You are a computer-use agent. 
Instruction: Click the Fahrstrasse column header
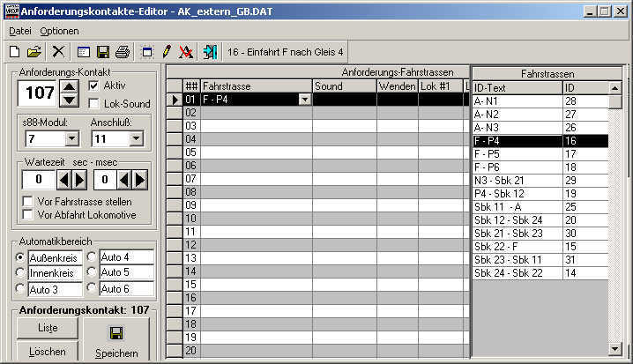[257, 86]
